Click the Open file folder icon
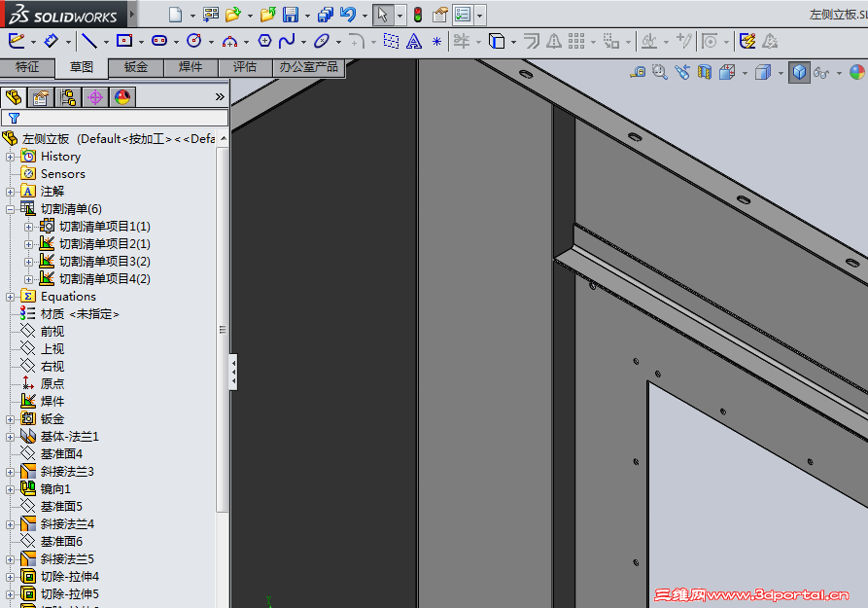This screenshot has height=608, width=868. (233, 15)
